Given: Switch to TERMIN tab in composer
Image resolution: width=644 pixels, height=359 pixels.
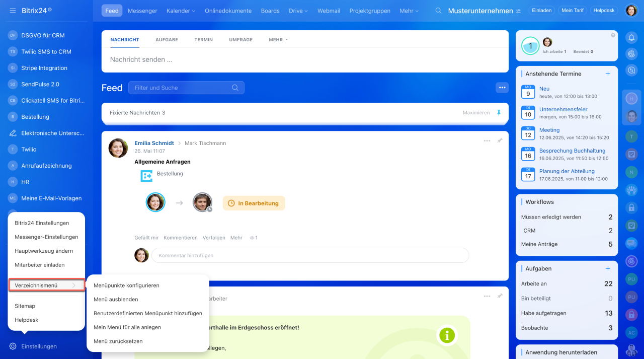Looking at the screenshot, I should [x=203, y=40].
